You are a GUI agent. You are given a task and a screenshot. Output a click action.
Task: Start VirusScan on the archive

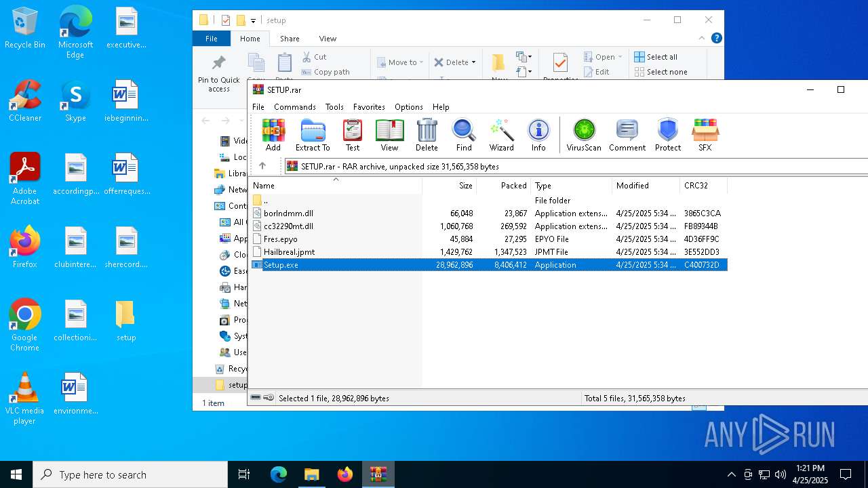pyautogui.click(x=584, y=135)
